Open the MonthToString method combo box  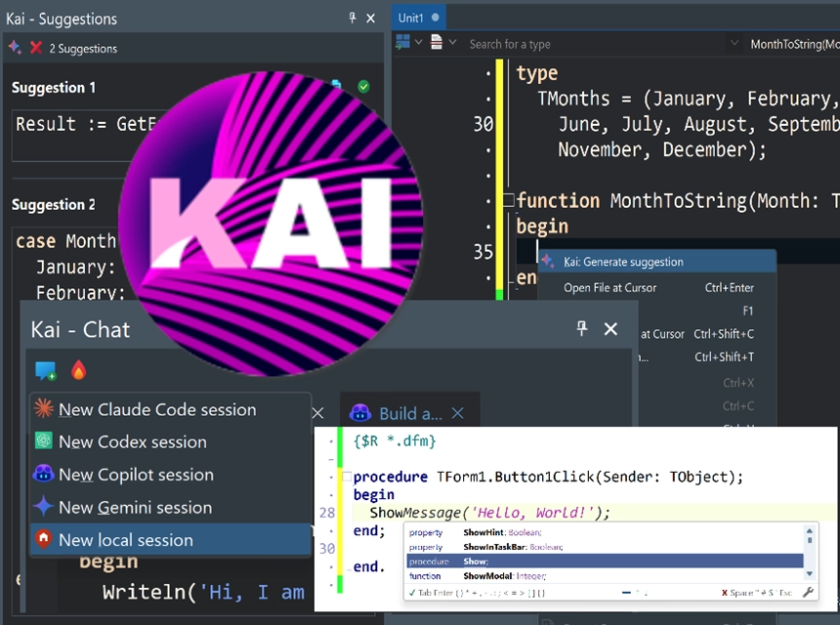coord(794,44)
